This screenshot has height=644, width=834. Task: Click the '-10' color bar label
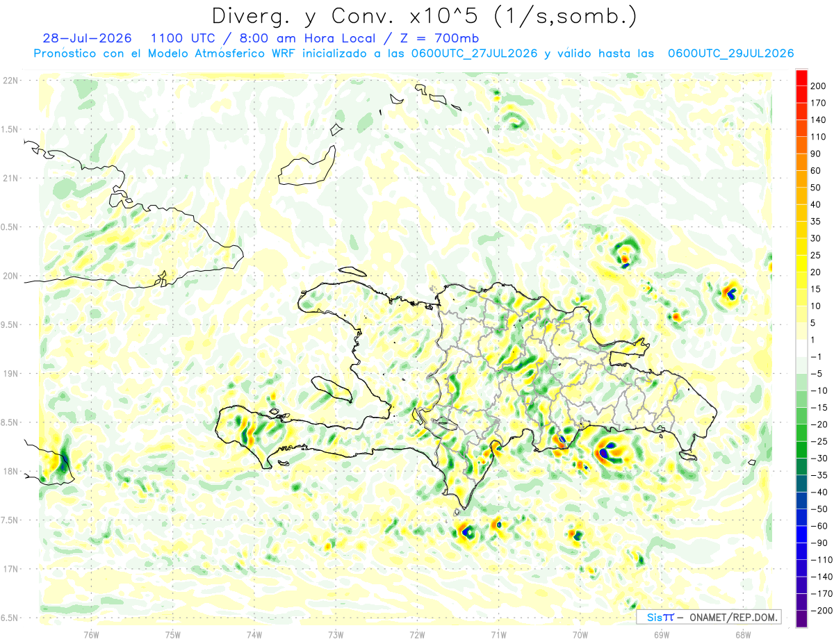coord(820,390)
